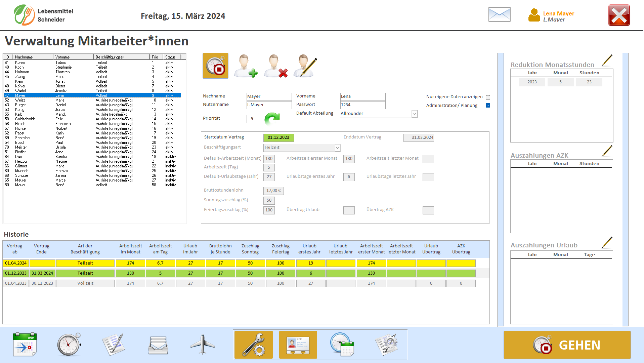Uncheck 'Administration/ Planung' checkbox

click(x=488, y=106)
